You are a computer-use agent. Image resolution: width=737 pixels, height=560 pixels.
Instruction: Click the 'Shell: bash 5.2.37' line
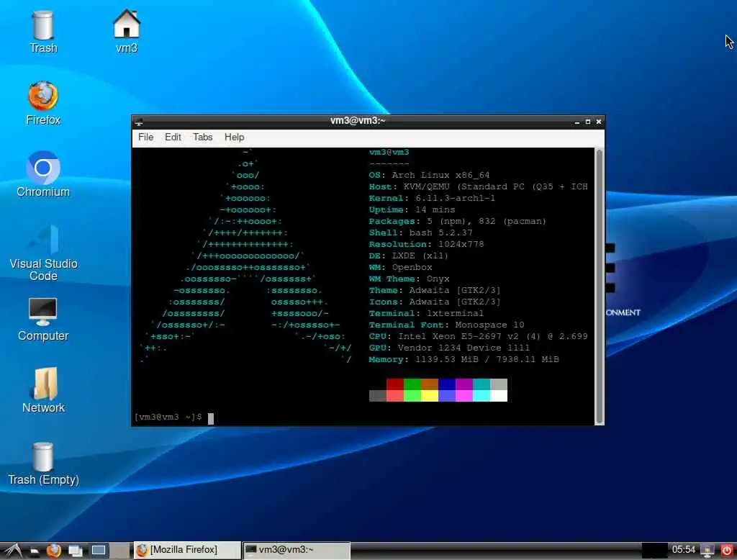click(420, 232)
